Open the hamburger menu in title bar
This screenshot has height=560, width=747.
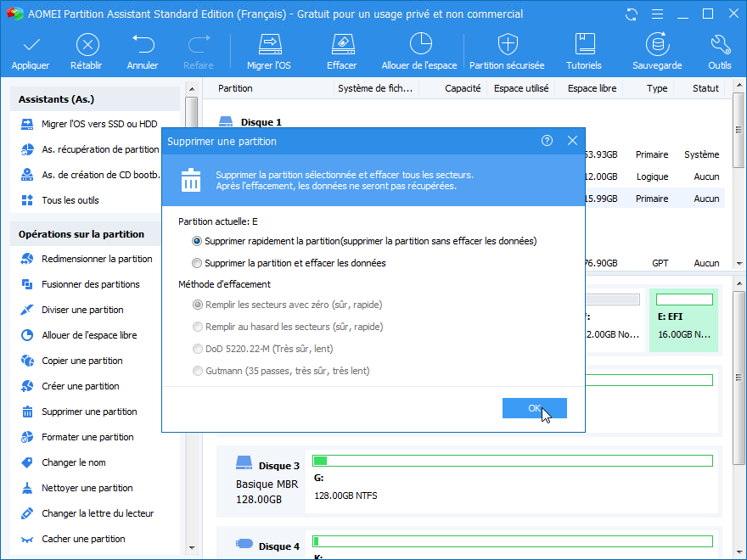pyautogui.click(x=657, y=14)
